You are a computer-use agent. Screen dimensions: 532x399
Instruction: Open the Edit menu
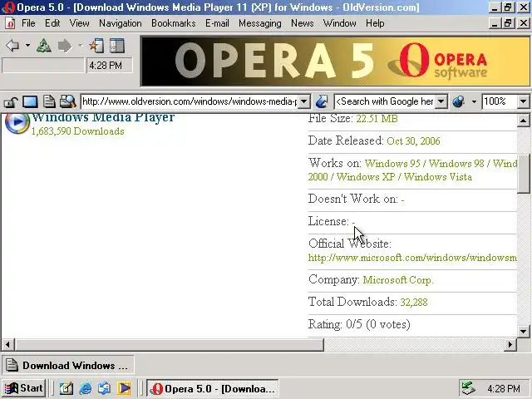click(x=52, y=23)
